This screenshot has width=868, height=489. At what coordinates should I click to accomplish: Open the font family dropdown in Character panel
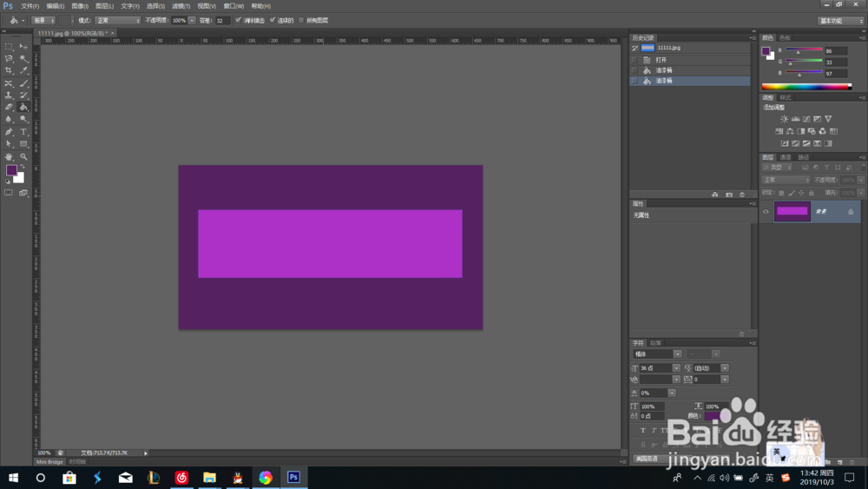point(678,354)
